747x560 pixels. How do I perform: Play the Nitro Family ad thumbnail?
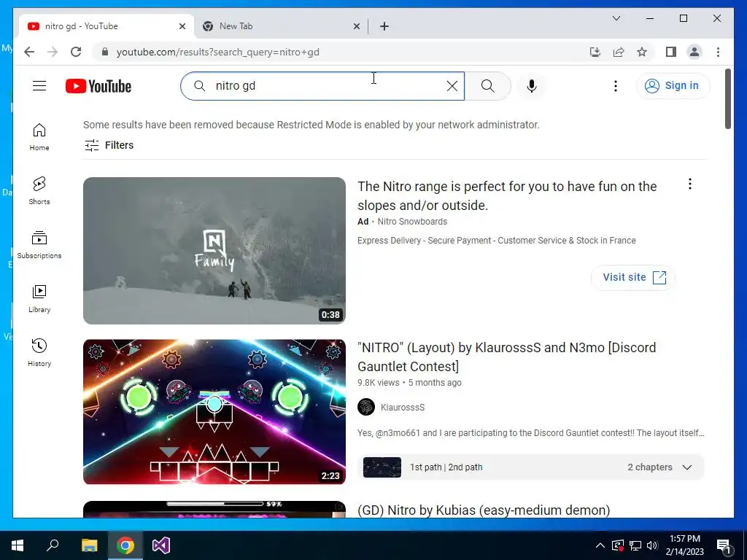[x=214, y=251]
